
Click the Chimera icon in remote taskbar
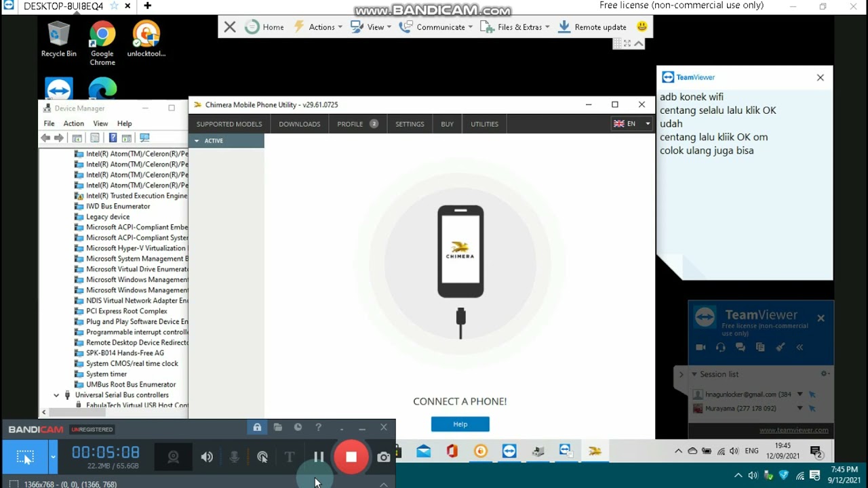pos(595,451)
